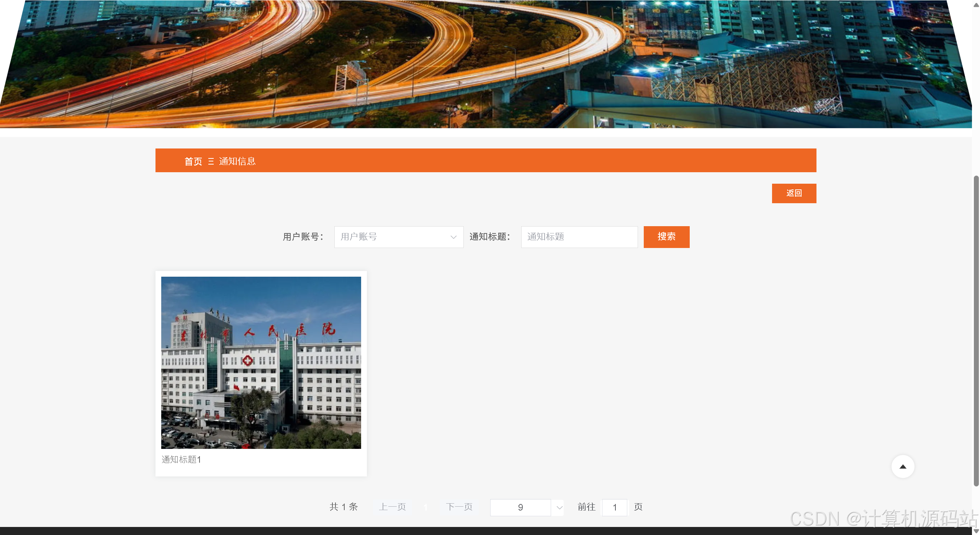The height and width of the screenshot is (535, 980).
Task: Click the city highway banner image
Action: pos(486,64)
